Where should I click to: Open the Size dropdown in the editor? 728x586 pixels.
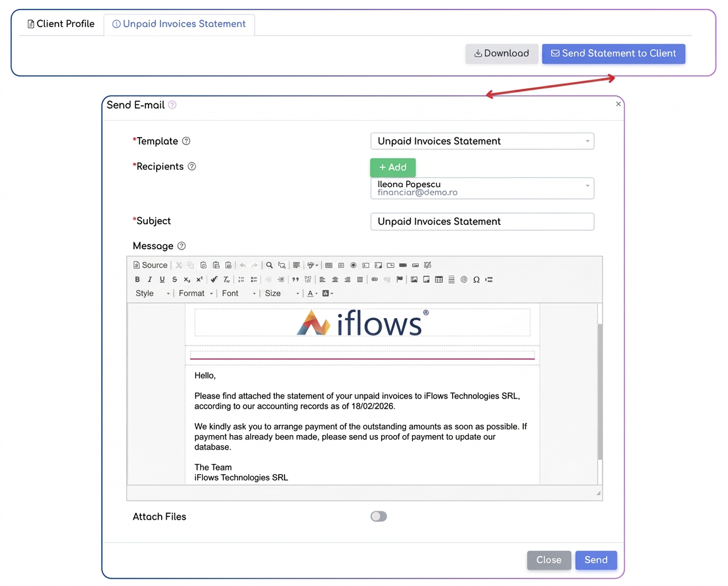[x=282, y=293]
